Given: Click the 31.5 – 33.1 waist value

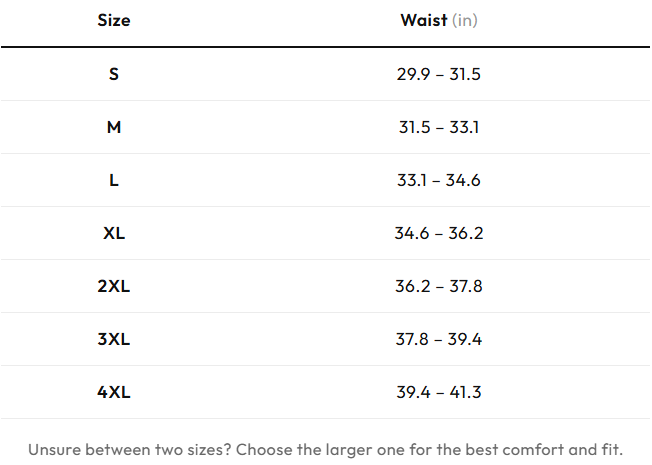Looking at the screenshot, I should [439, 127].
